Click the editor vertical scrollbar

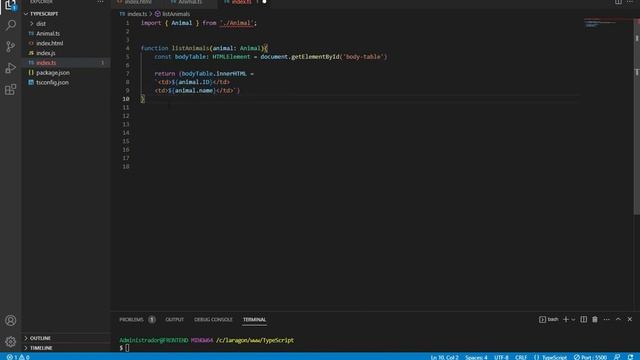(x=636, y=116)
